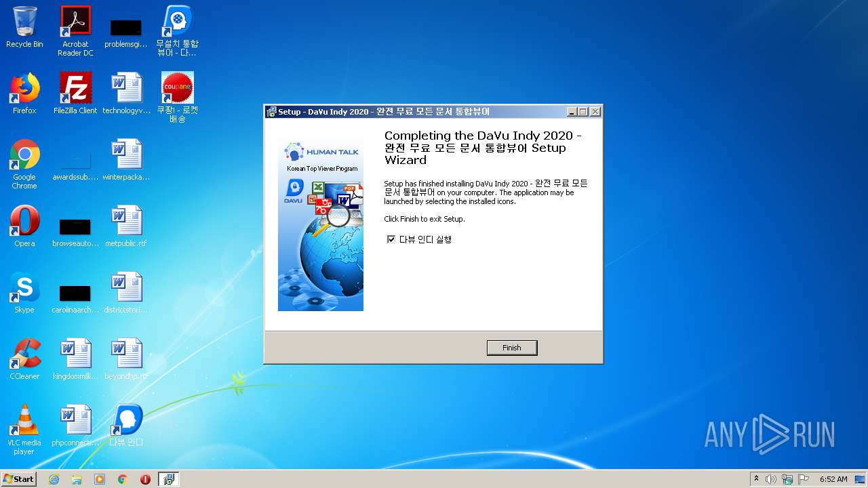Close the DaVu Indy Setup window
Viewport: 868px width, 488px height.
pyautogui.click(x=595, y=112)
